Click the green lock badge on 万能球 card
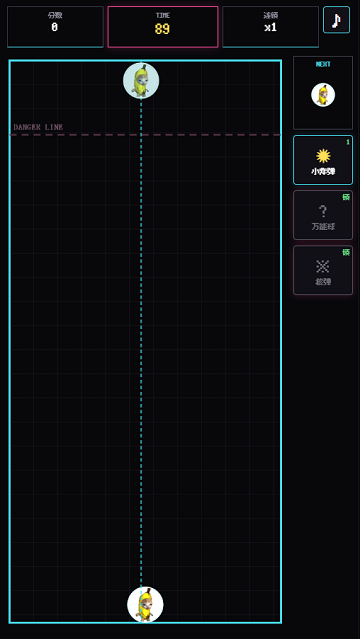 point(346,197)
